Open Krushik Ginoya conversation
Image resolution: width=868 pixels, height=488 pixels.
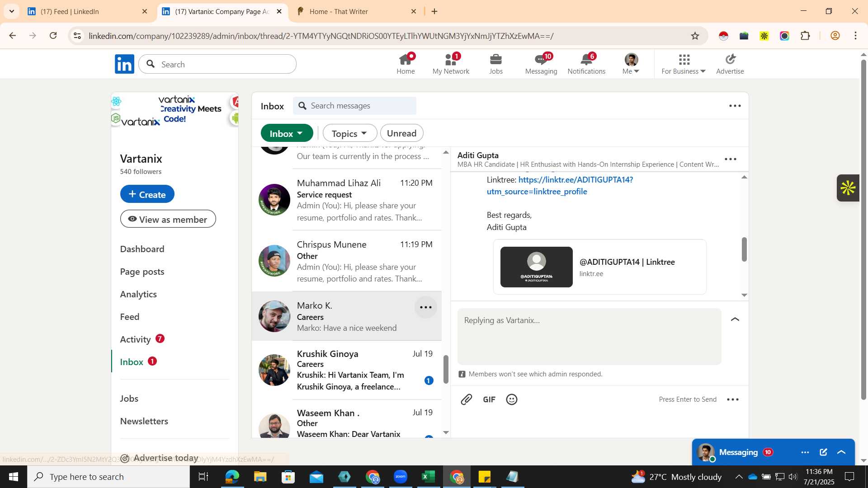pyautogui.click(x=347, y=370)
